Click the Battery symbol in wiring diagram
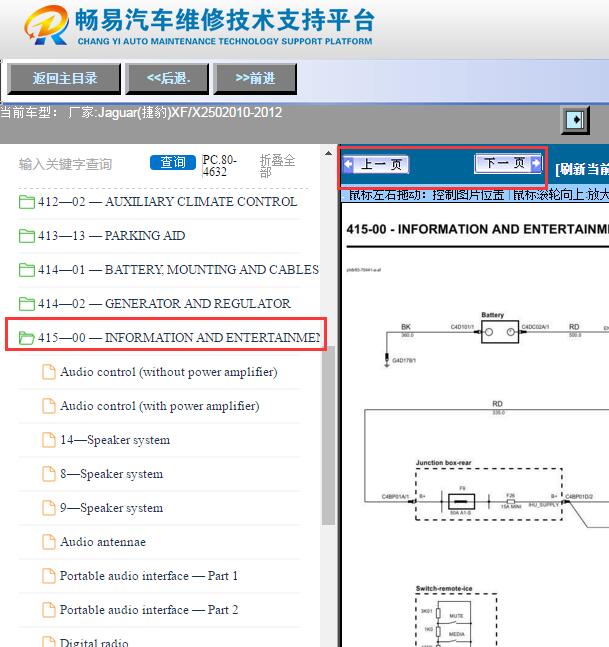609x647 pixels. [500, 332]
